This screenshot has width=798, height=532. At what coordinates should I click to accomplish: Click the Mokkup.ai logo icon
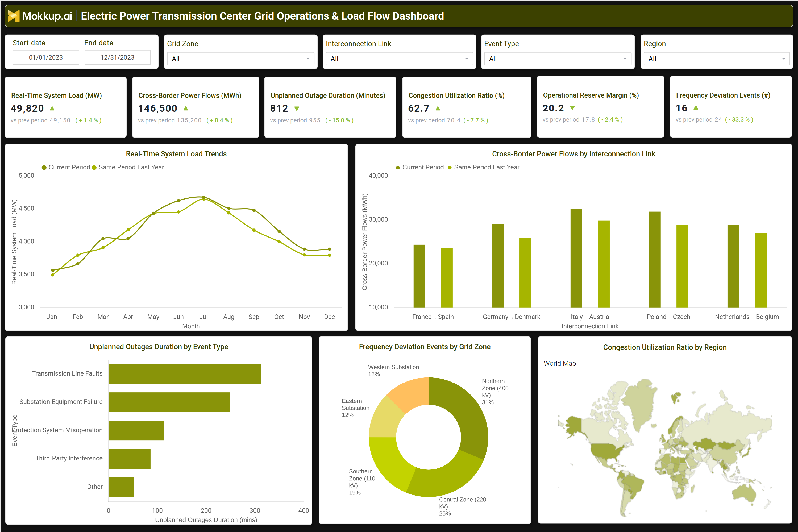point(14,16)
